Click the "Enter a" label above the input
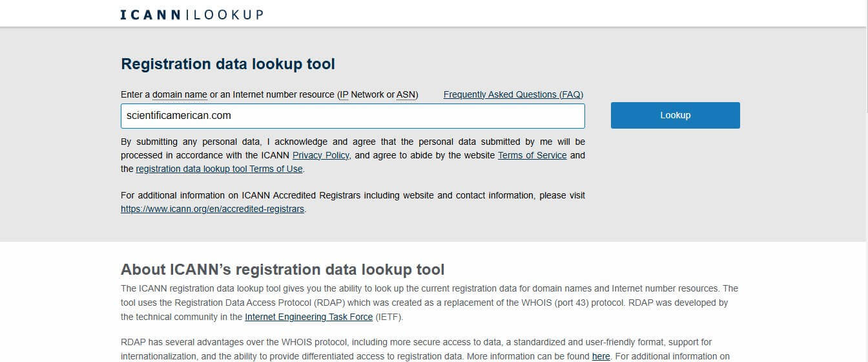The height and width of the screenshot is (362, 868). [135, 94]
